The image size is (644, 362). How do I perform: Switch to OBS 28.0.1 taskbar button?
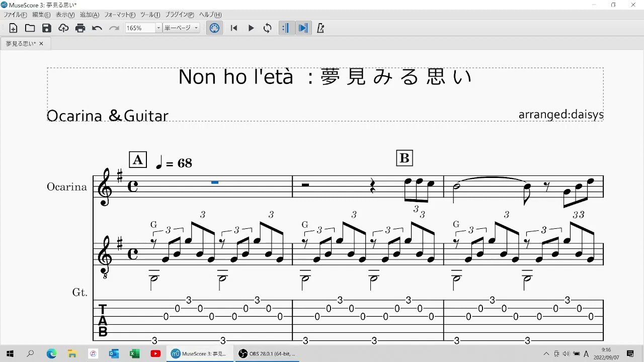[x=267, y=353]
